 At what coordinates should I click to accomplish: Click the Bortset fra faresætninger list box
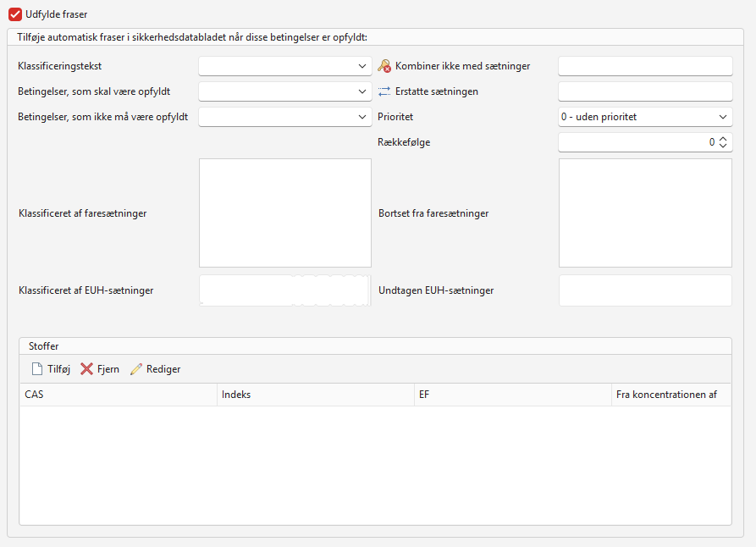tap(645, 213)
